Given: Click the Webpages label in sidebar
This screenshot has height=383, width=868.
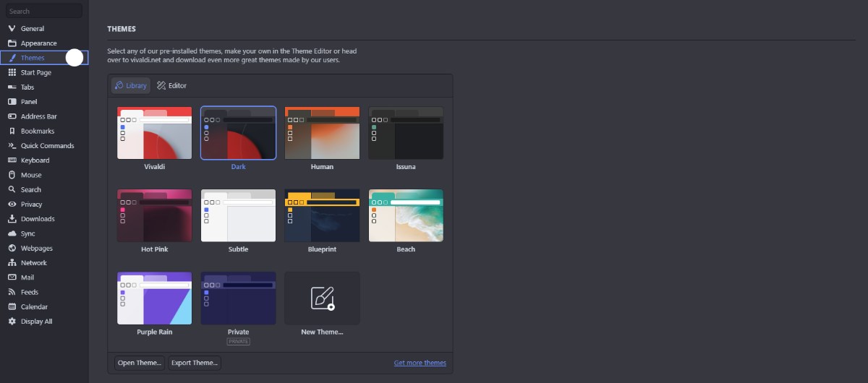Looking at the screenshot, I should [37, 248].
